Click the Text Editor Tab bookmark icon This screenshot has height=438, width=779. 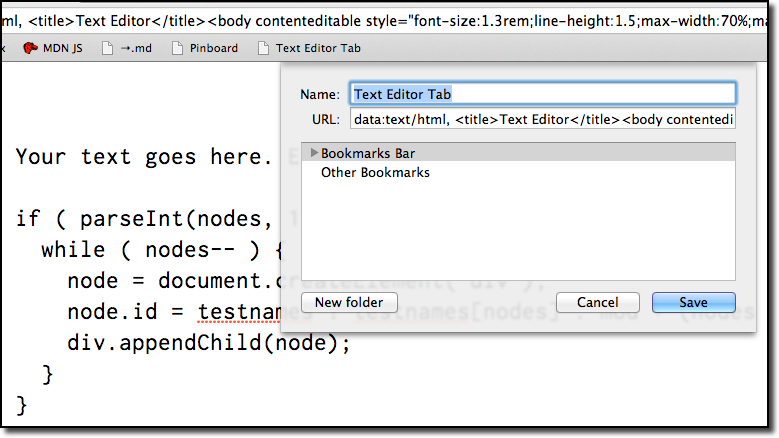(x=263, y=48)
